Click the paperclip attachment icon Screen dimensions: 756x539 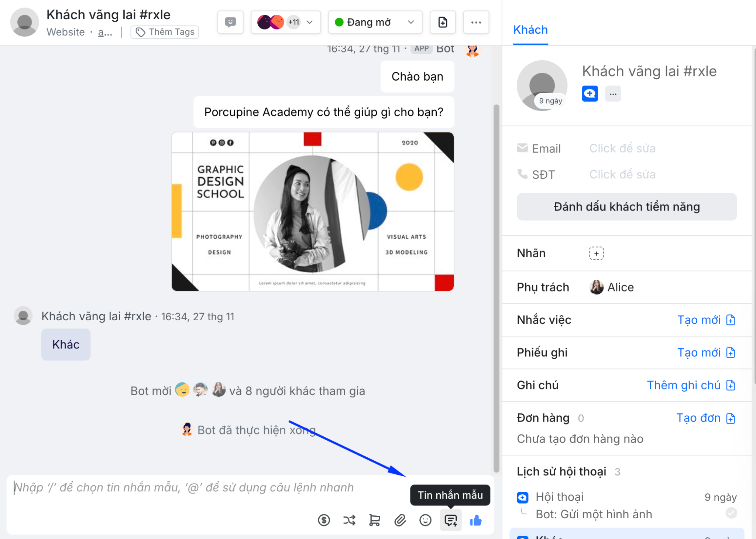pyautogui.click(x=400, y=521)
